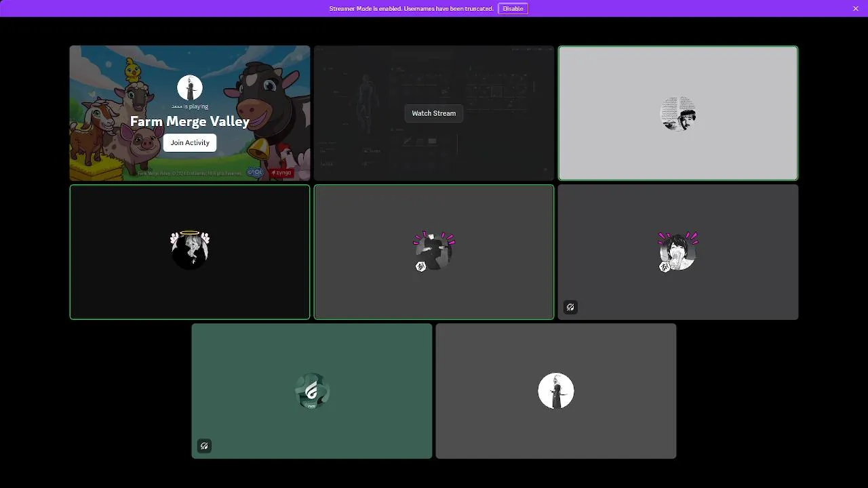Click the deafened icon on the manga avatar tile
868x488 pixels.
[570, 307]
